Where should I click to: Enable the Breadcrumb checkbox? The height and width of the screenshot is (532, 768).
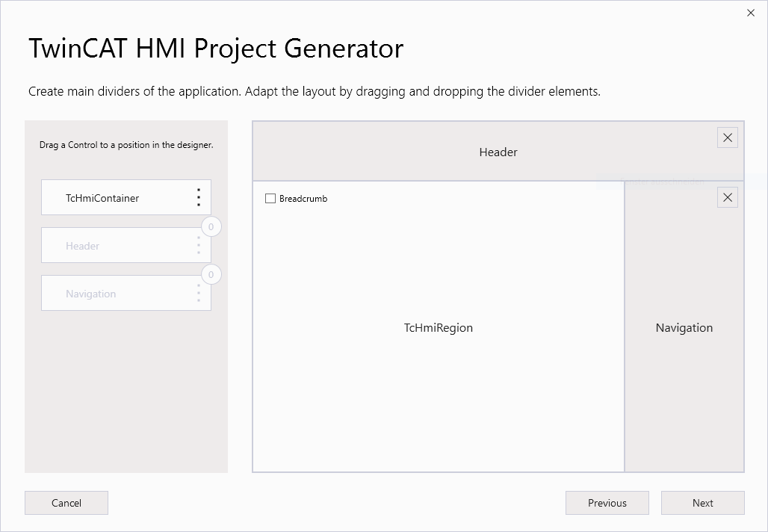[270, 199]
